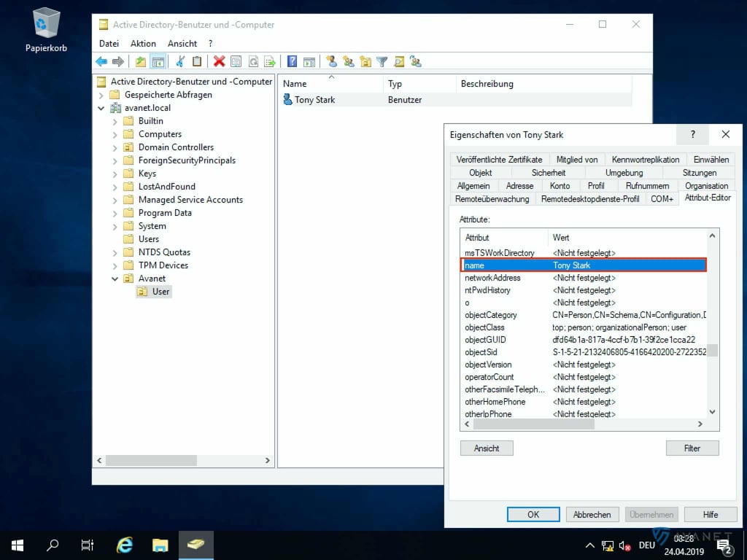This screenshot has width=747, height=560.
Task: Click the Export list icon
Action: coord(270,61)
